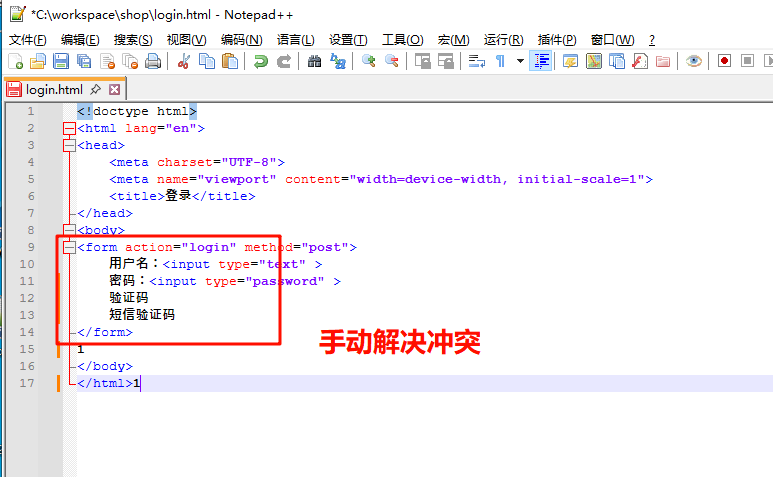The height and width of the screenshot is (477, 773).
Task: Toggle show all characters pilcrow icon
Action: (500, 62)
